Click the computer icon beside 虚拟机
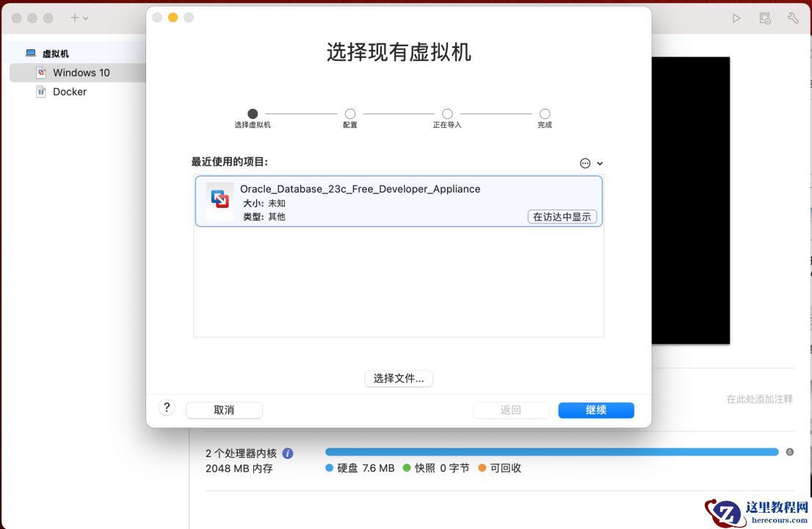Viewport: 812px width, 529px height. pos(31,53)
